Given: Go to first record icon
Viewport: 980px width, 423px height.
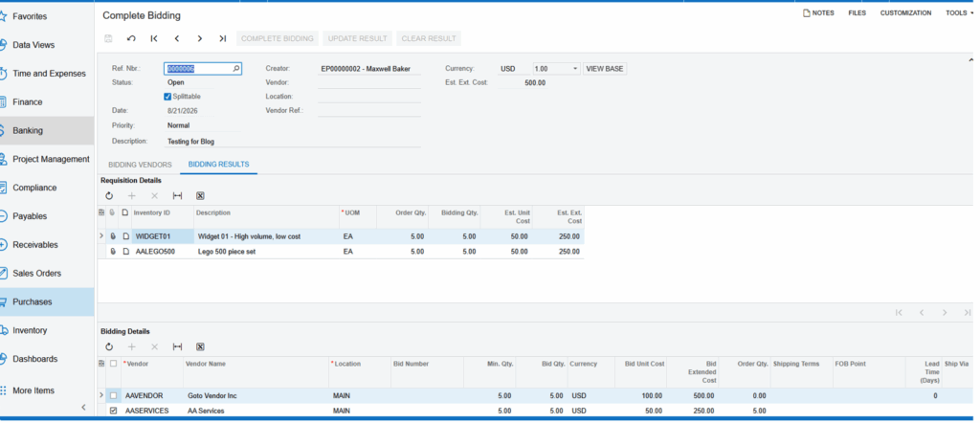Looking at the screenshot, I should tap(154, 38).
